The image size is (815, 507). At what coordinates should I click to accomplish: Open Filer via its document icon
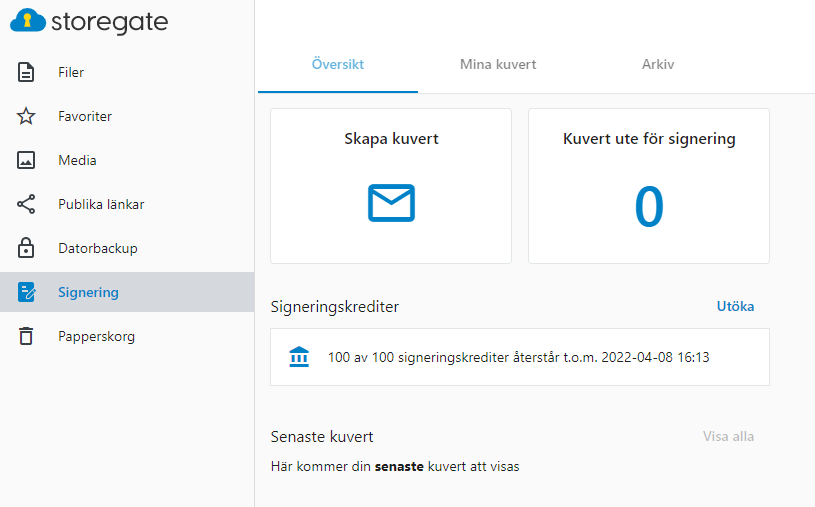click(26, 72)
